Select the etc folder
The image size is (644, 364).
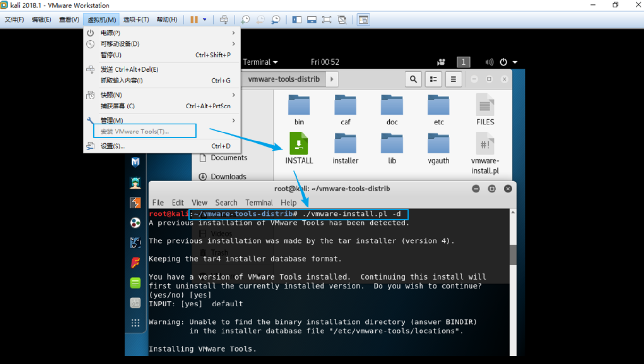438,109
